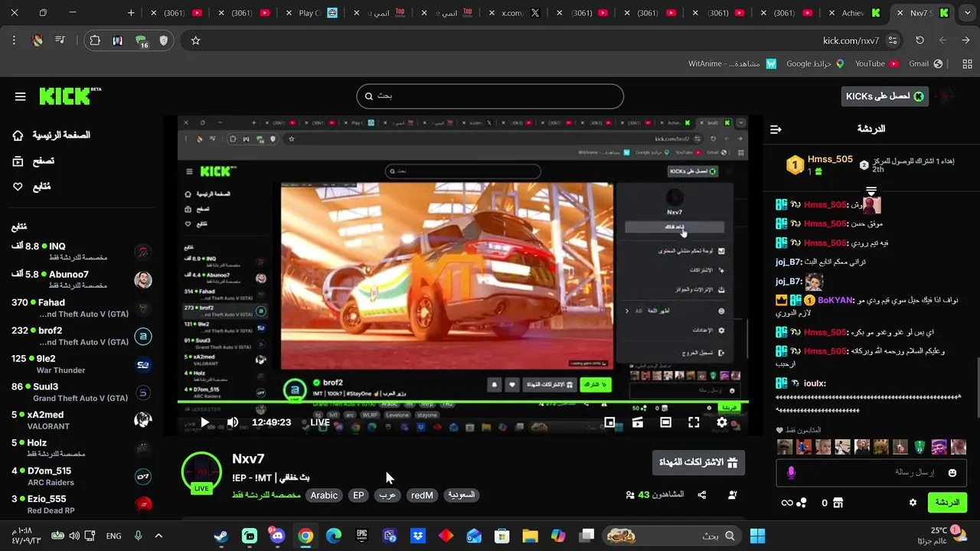Go to home page الصفحة الرئيسية

coord(51,135)
